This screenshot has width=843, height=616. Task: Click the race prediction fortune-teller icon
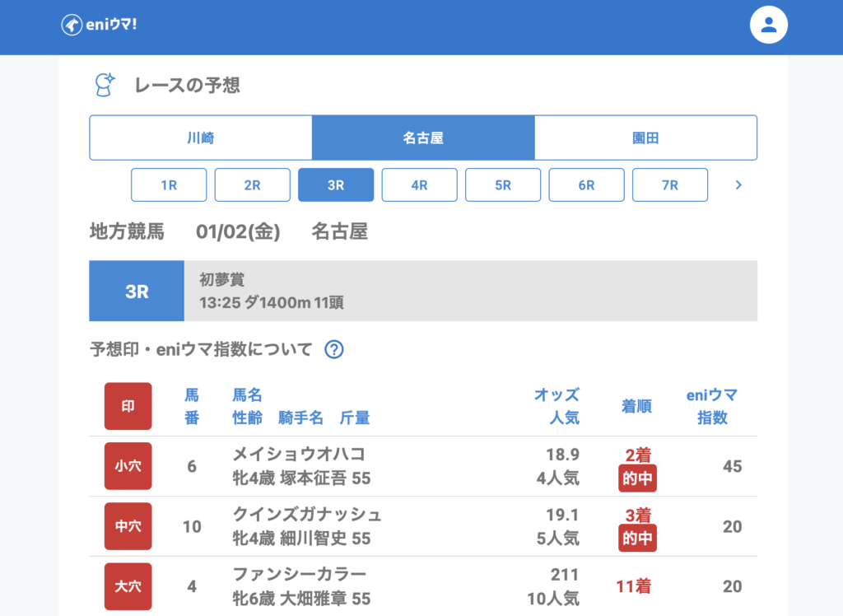[x=105, y=85]
